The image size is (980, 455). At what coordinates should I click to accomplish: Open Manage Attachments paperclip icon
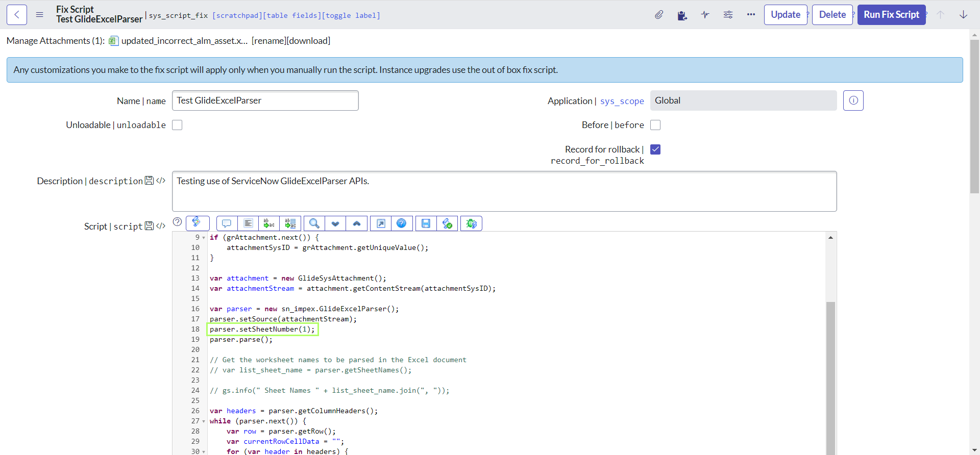[659, 15]
